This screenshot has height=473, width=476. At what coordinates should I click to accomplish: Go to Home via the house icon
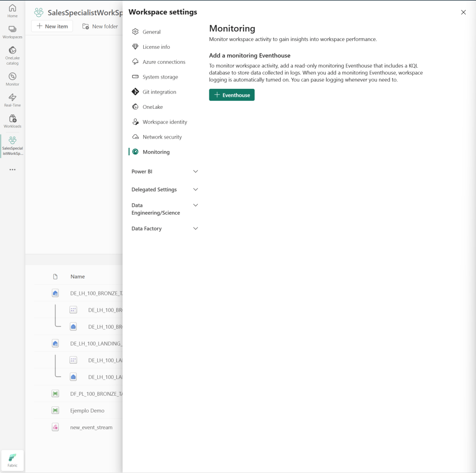[x=13, y=8]
